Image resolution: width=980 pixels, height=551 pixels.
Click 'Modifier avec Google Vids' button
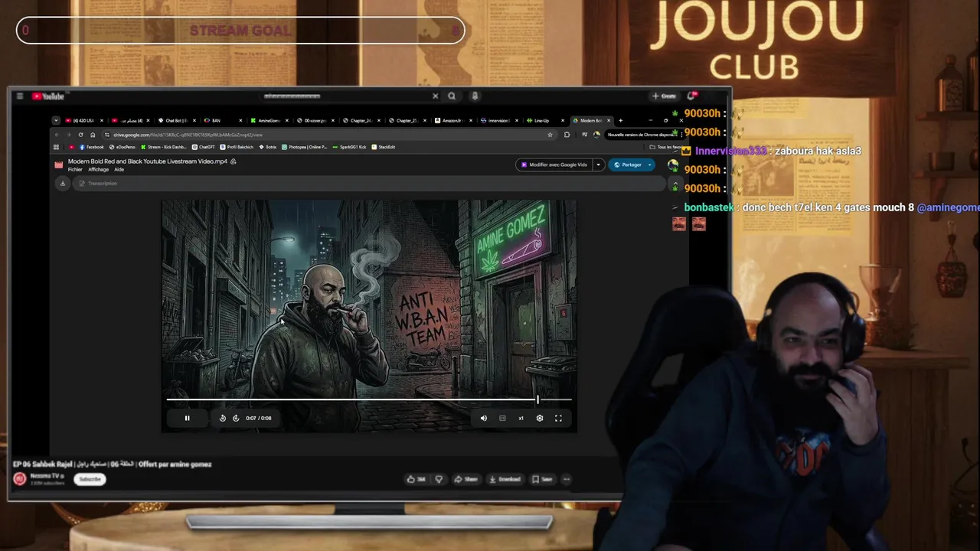(554, 165)
